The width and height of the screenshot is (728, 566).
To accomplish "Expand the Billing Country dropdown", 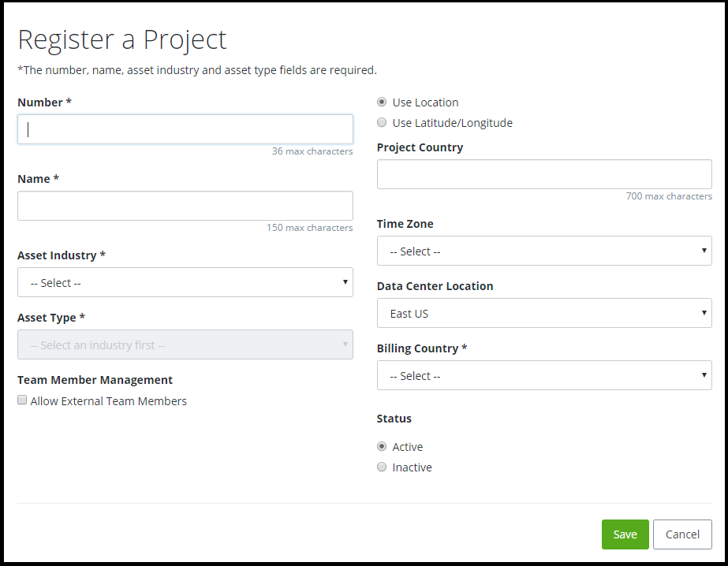I will (544, 375).
